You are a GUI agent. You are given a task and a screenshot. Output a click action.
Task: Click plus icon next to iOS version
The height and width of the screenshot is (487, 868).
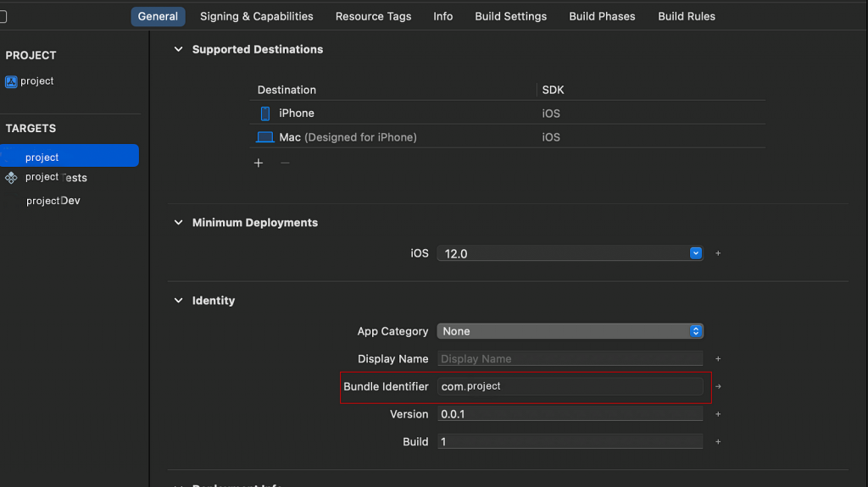[x=718, y=253]
